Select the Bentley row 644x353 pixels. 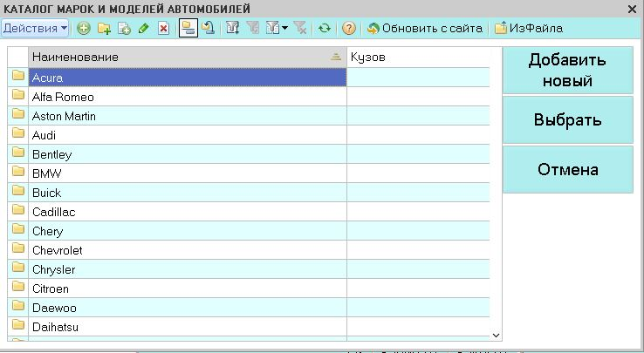(x=249, y=154)
